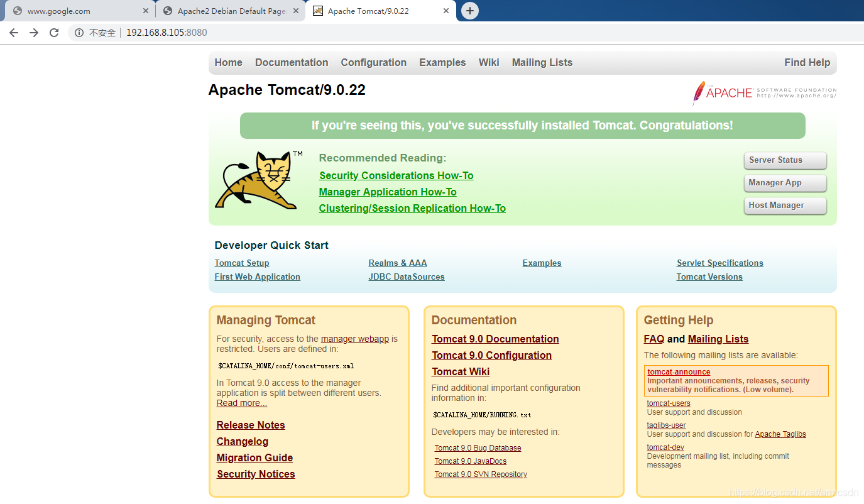Click the Developer Quick Start heading
Image resolution: width=864 pixels, height=504 pixels.
tap(271, 245)
